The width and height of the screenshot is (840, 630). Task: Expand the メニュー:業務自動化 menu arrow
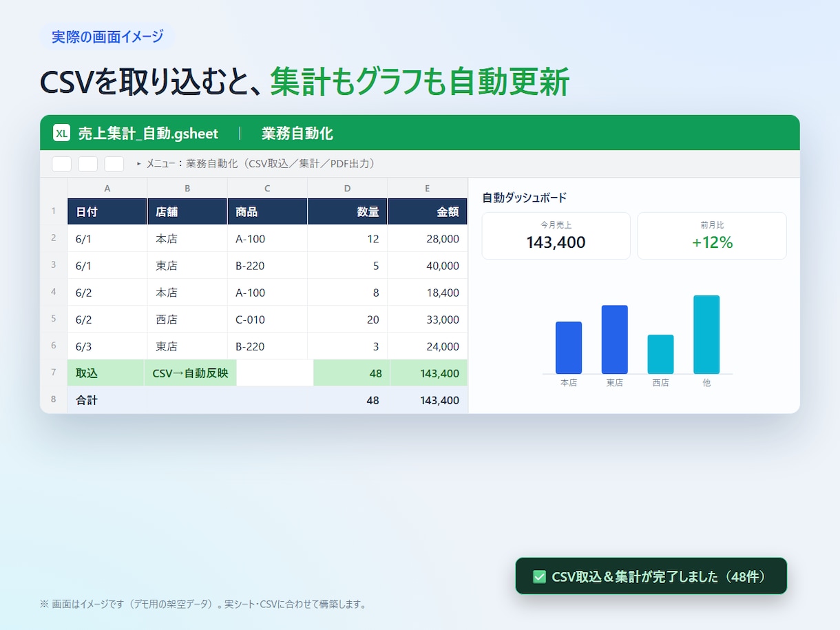point(139,164)
